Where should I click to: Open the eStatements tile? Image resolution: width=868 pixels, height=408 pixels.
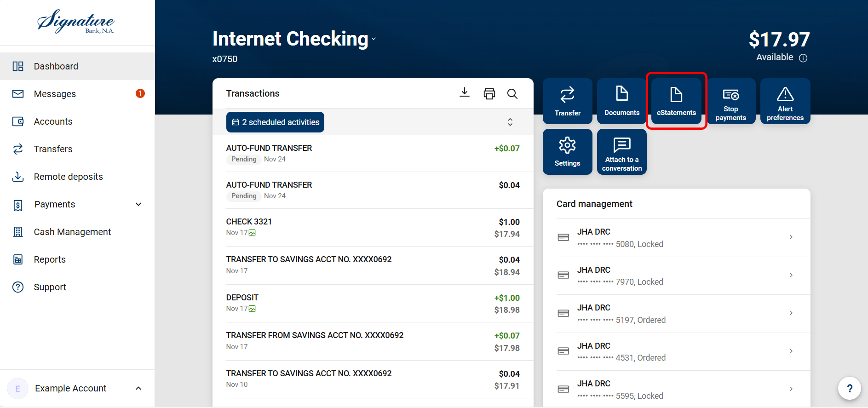676,101
